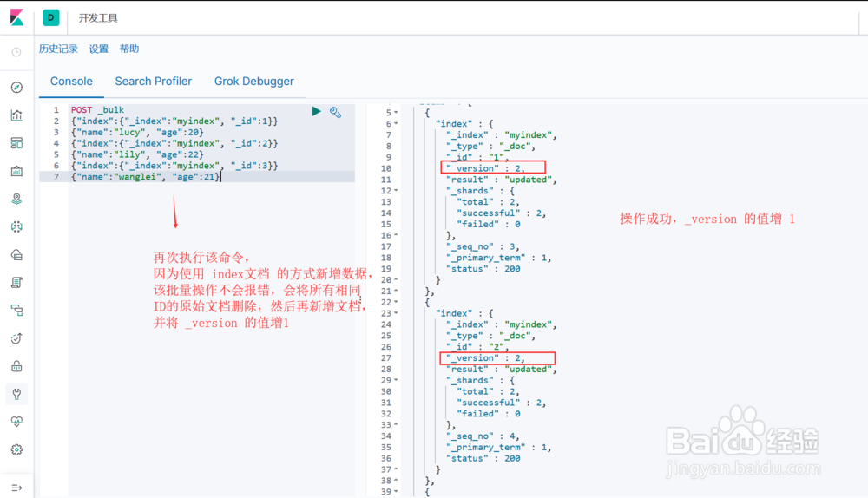Run the request with green play button
This screenshot has height=498, width=868.
tap(316, 111)
